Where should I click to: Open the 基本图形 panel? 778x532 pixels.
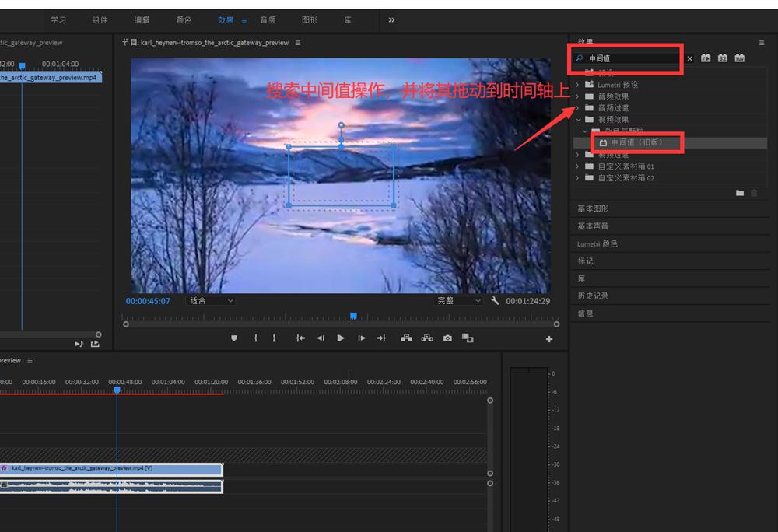point(593,208)
